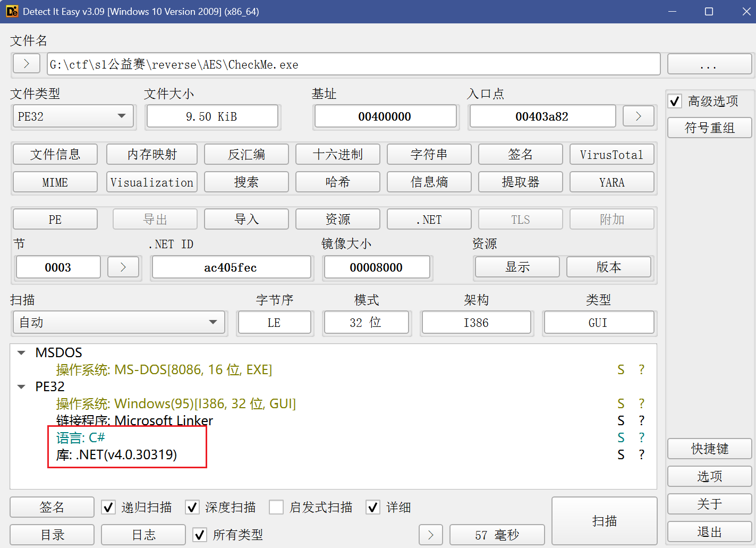Open the 反汇编 disassembly view
756x548 pixels.
(246, 155)
